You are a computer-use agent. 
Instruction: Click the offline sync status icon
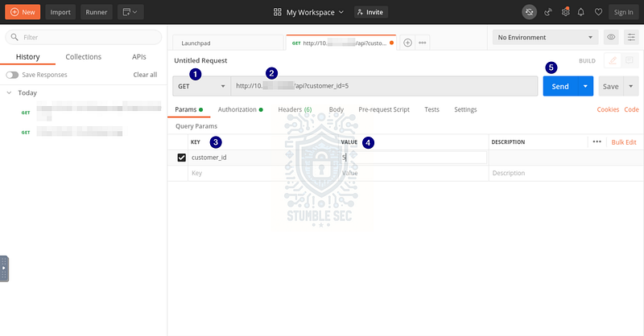(x=529, y=12)
